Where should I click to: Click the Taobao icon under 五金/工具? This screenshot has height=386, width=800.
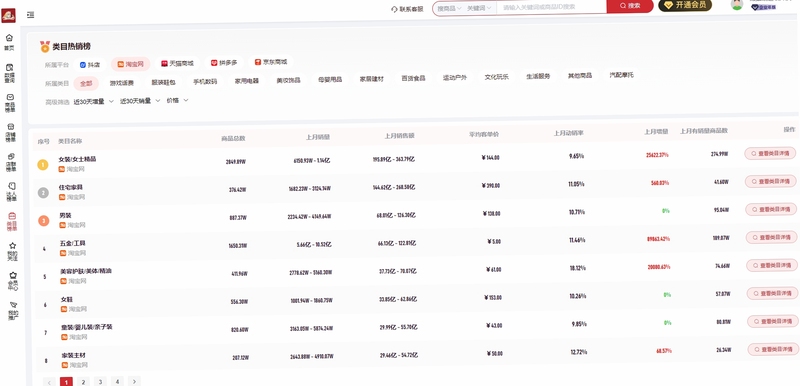point(63,253)
